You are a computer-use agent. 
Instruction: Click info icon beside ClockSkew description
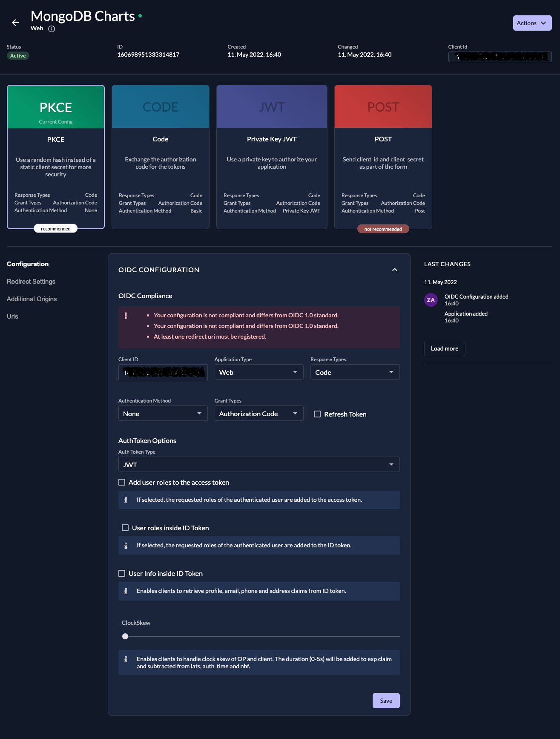pos(126,659)
